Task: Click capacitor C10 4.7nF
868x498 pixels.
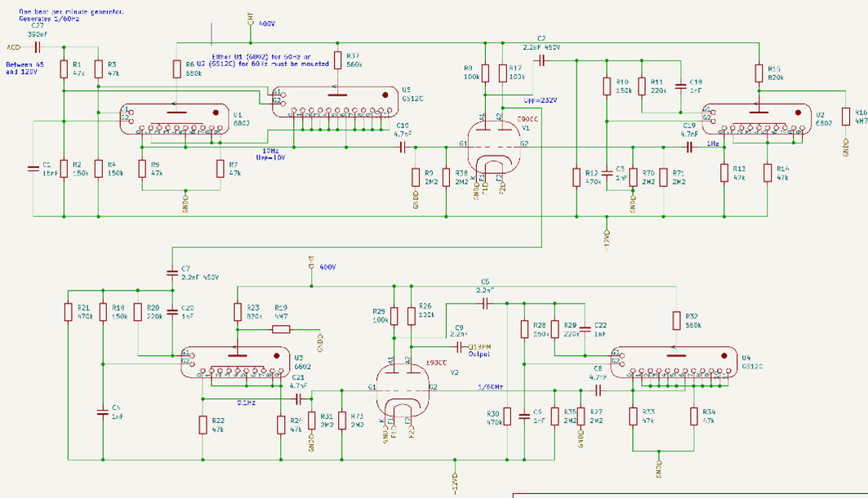Action: 402,148
